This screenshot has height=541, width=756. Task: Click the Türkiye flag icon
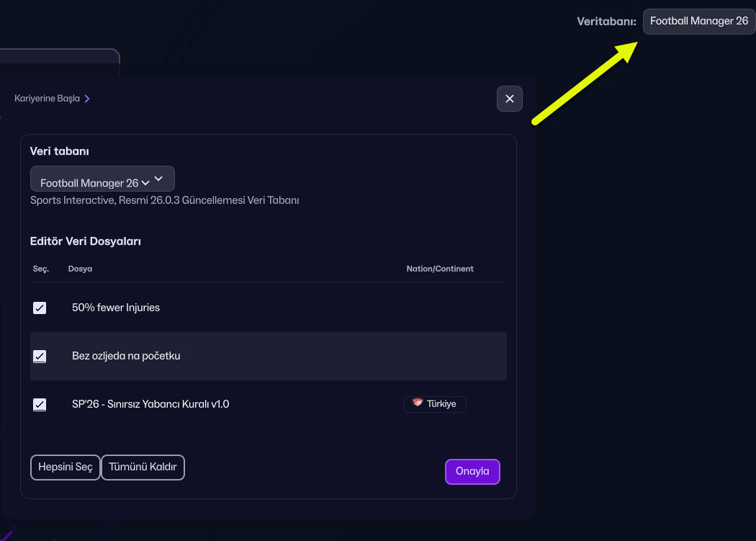coord(417,403)
